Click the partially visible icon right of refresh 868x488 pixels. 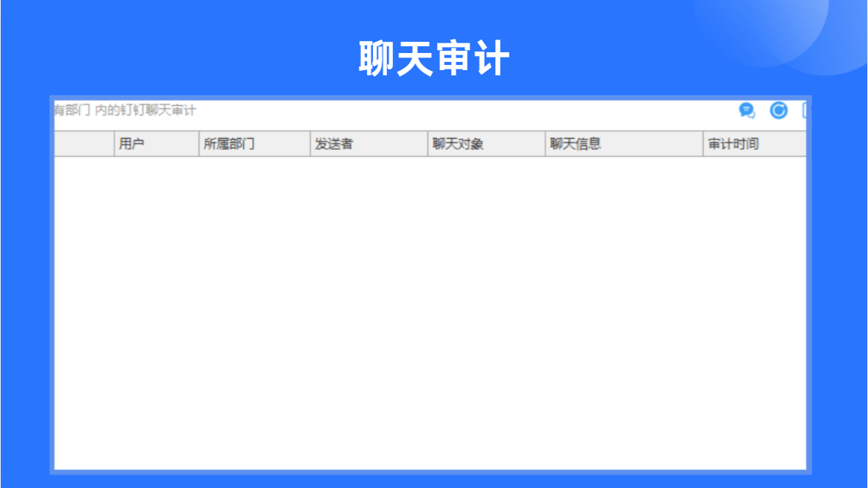(x=805, y=110)
